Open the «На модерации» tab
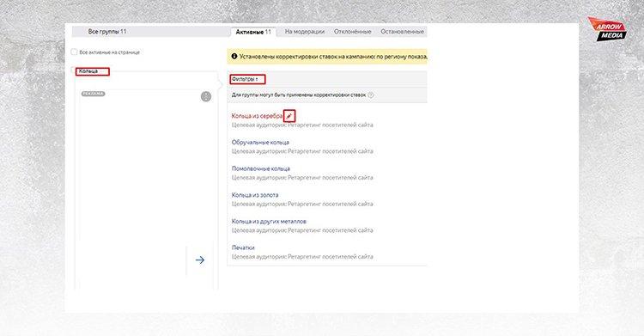The image size is (644, 336). click(x=304, y=32)
